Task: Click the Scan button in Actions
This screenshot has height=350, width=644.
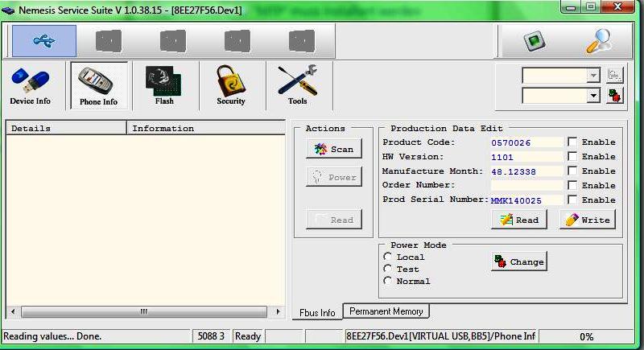Action: [334, 150]
